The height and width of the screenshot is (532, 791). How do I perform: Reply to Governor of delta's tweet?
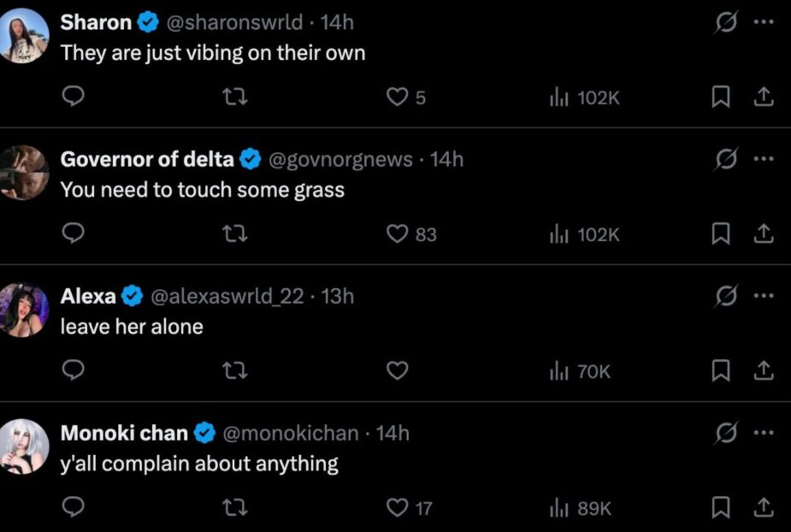click(74, 233)
